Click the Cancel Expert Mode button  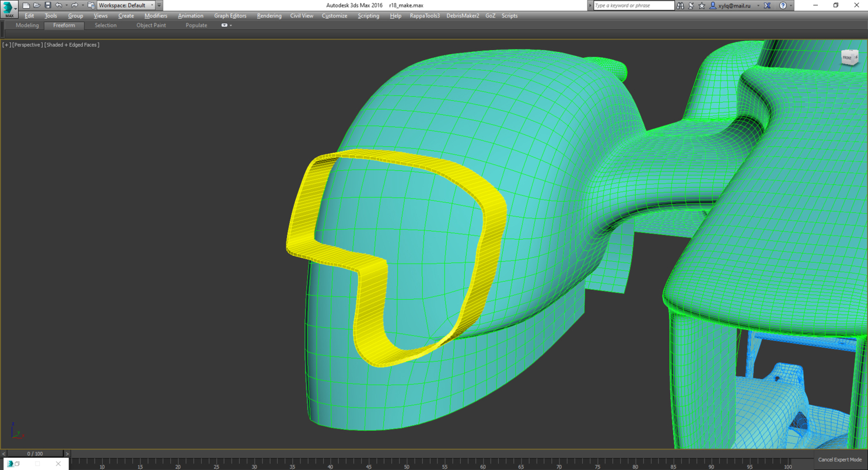pos(839,460)
